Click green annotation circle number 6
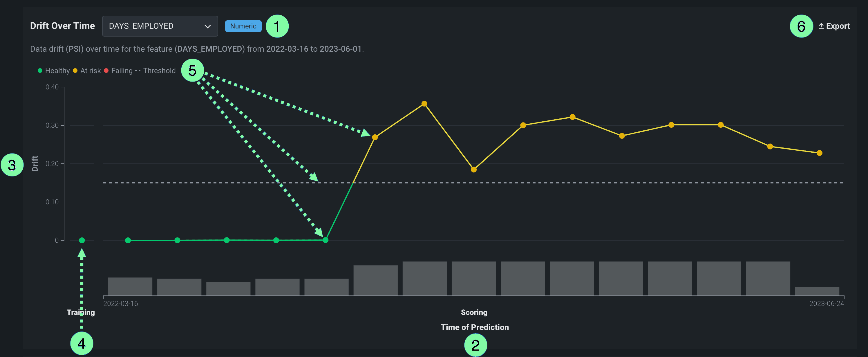 pyautogui.click(x=801, y=26)
